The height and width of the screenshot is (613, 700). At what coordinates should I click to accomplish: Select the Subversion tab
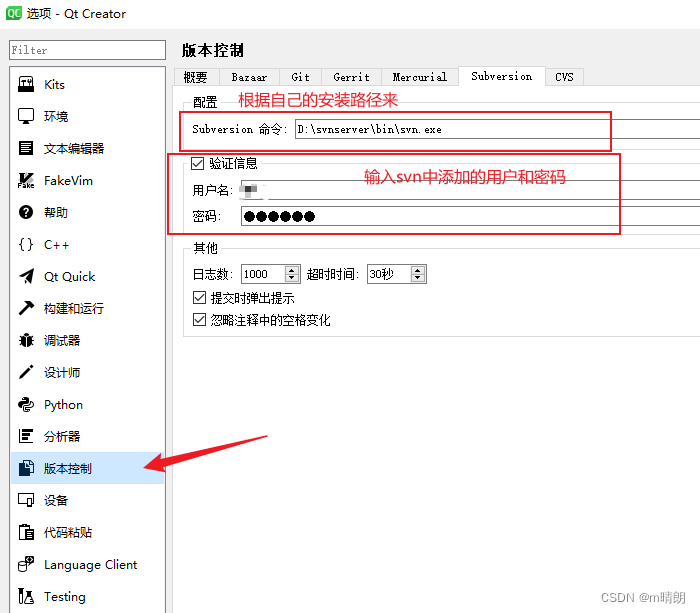(x=502, y=76)
